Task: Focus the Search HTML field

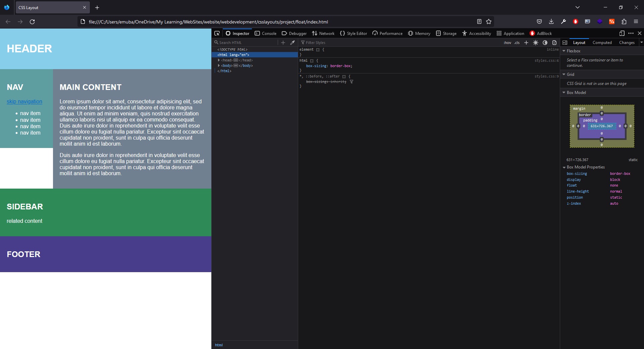Action: (247, 43)
